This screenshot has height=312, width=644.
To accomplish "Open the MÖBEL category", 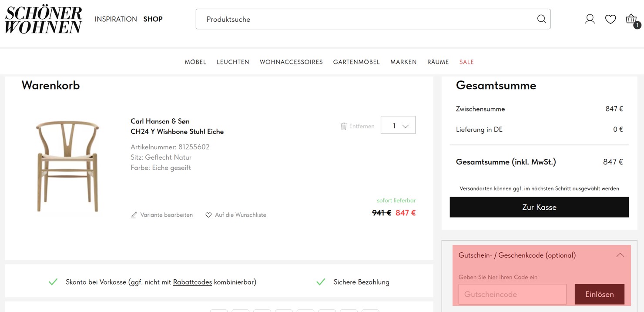I will pyautogui.click(x=195, y=62).
